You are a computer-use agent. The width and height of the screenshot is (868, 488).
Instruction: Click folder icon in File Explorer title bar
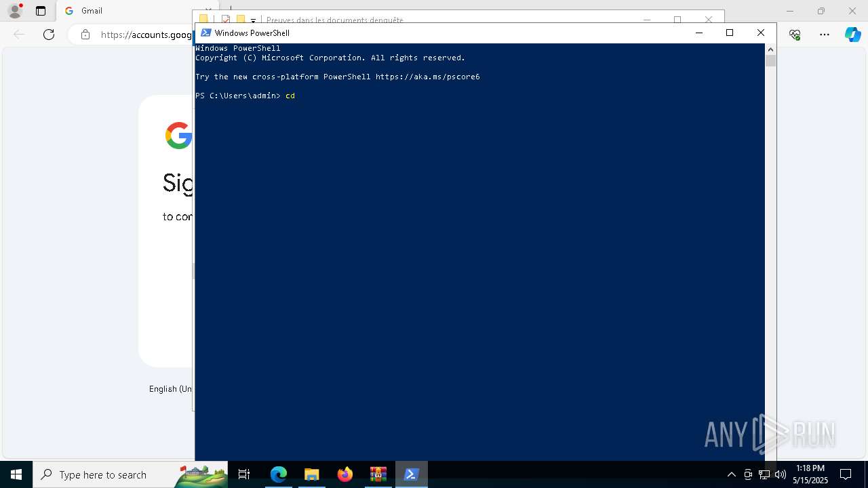click(203, 20)
